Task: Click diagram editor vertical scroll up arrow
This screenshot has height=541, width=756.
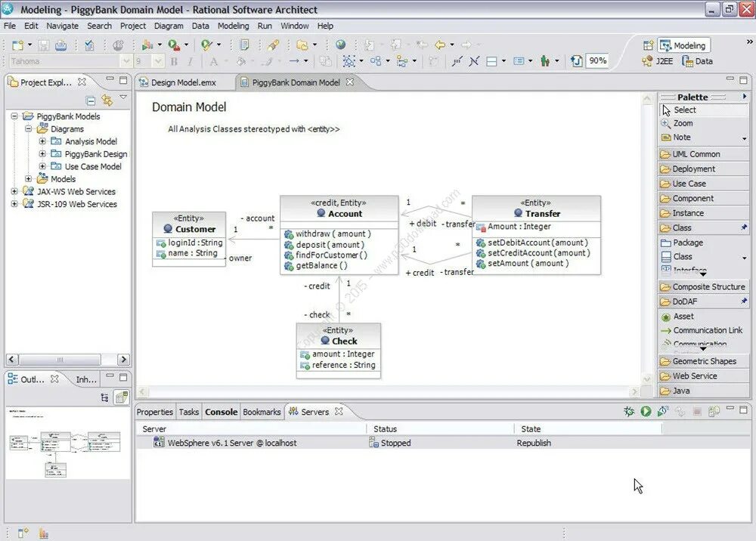Action: [x=646, y=99]
